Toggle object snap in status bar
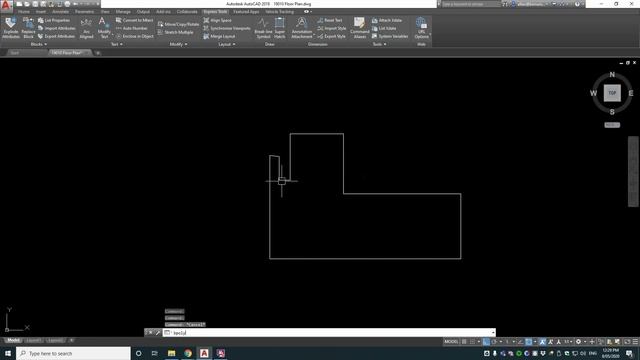Image resolution: width=640 pixels, height=360 pixels. pyautogui.click(x=529, y=342)
